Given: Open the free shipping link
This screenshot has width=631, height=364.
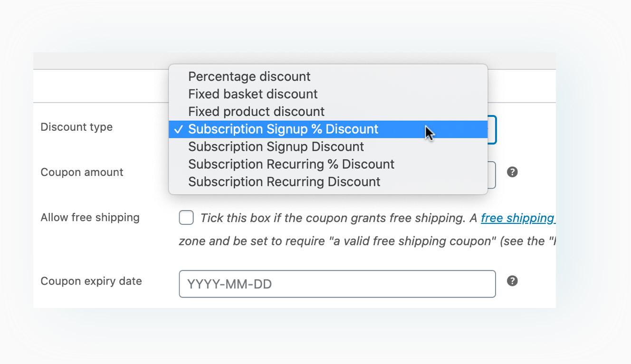Looking at the screenshot, I should pyautogui.click(x=518, y=218).
